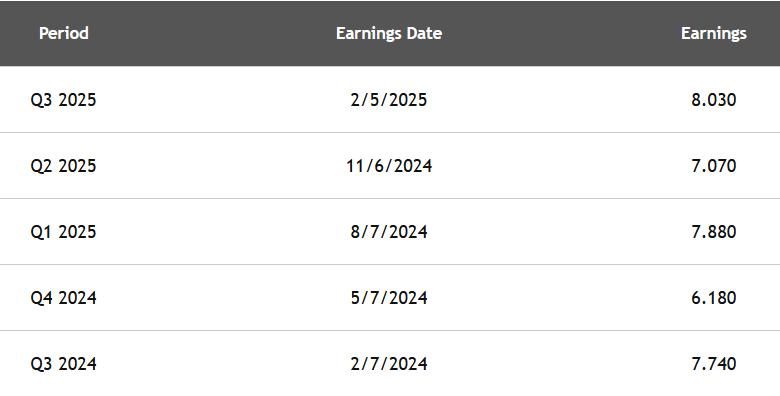This screenshot has width=780, height=396.
Task: Click the 11/6/2024 earnings date
Action: (x=389, y=166)
